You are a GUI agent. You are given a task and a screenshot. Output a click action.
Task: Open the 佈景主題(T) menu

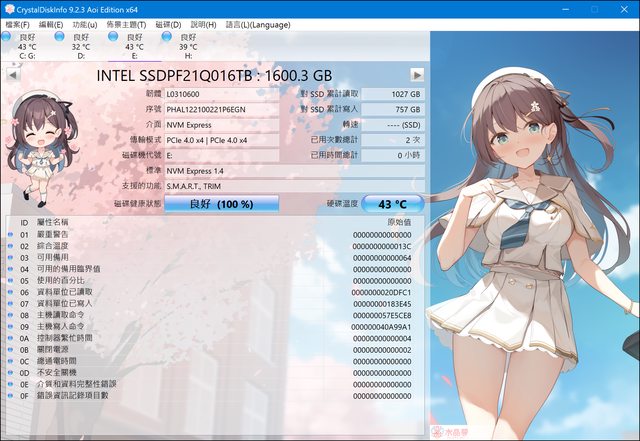coord(126,24)
